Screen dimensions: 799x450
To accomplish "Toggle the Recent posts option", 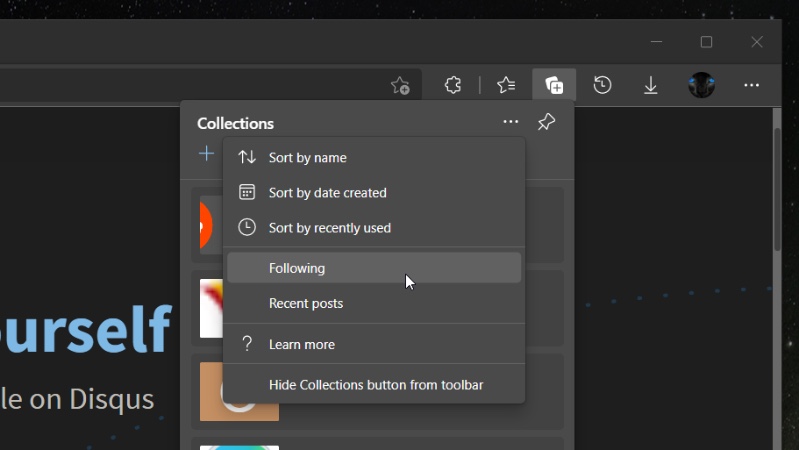I will coord(305,303).
